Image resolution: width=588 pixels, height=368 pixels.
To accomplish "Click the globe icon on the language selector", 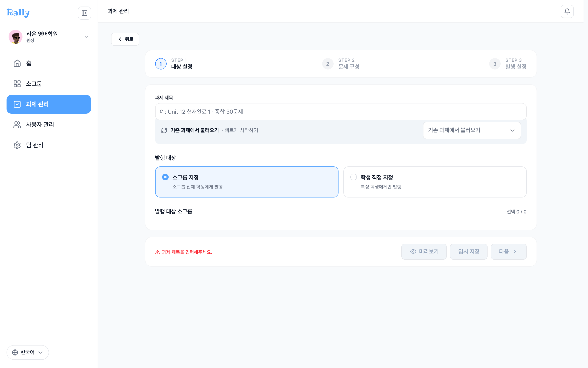I will click(15, 352).
